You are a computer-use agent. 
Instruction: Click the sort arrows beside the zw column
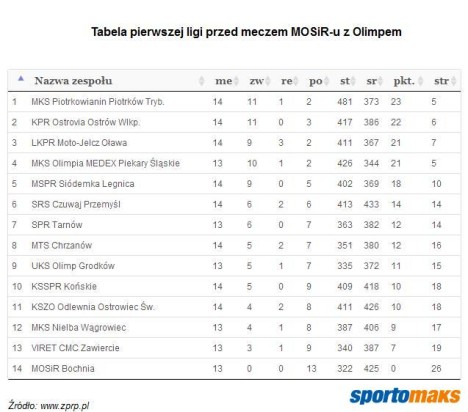[x=267, y=81]
